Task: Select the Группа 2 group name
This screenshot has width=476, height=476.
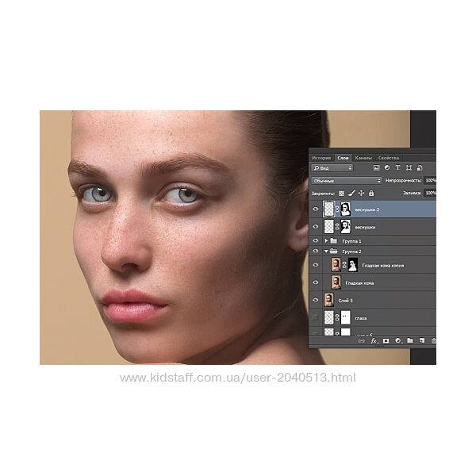Action: (x=351, y=251)
